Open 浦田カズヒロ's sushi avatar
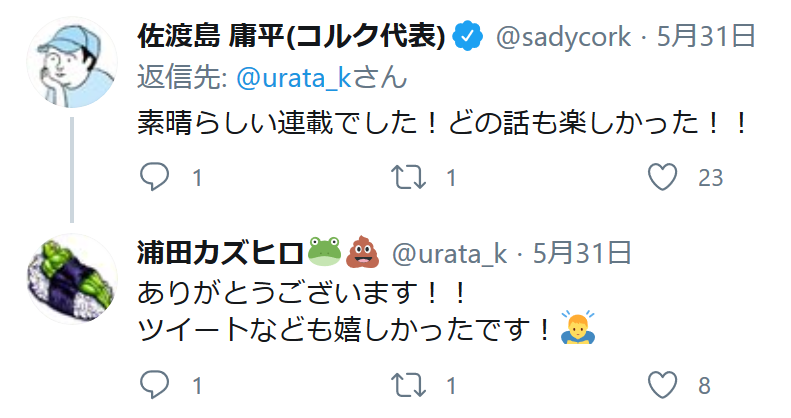The width and height of the screenshot is (791, 418). coord(71,277)
